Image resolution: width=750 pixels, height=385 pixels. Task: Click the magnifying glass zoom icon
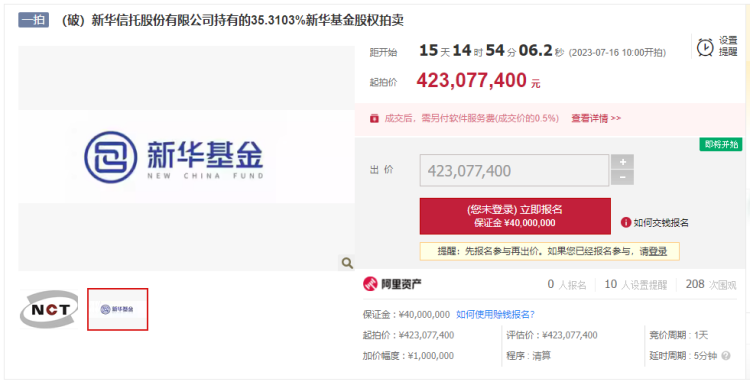pos(347,263)
